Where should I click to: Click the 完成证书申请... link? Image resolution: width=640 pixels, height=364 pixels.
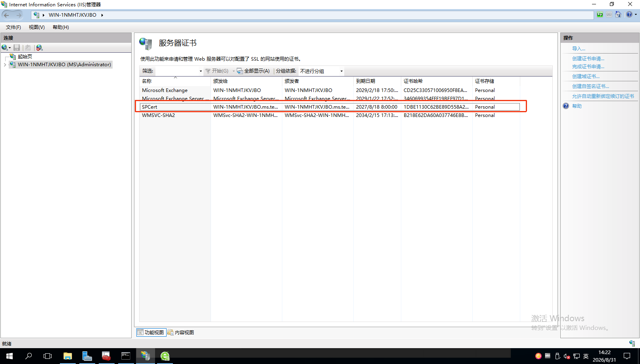tap(588, 67)
